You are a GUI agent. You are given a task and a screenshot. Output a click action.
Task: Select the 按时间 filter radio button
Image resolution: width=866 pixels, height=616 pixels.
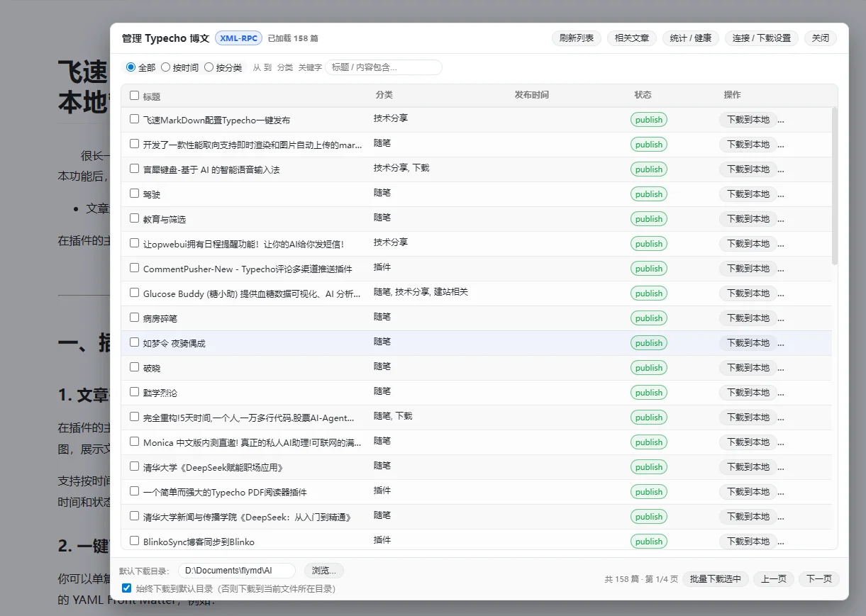(x=166, y=67)
